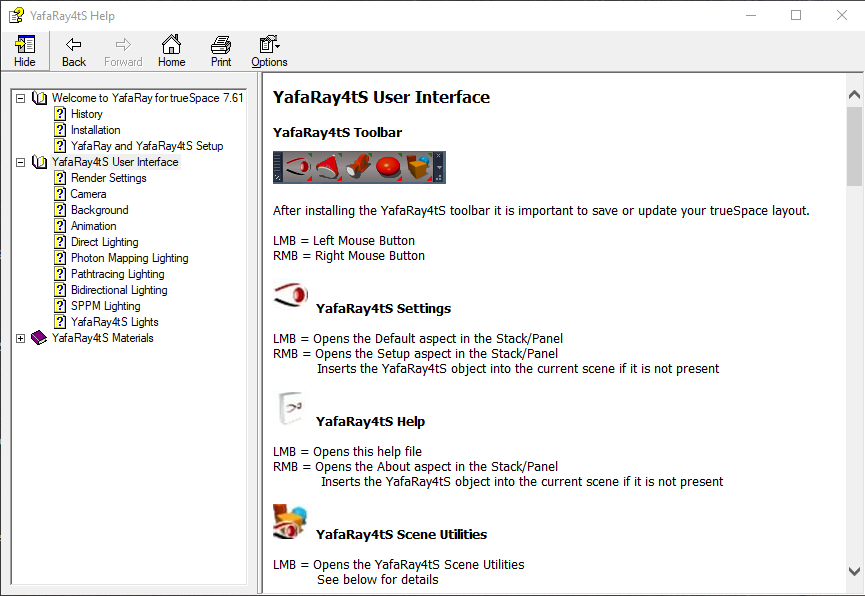The height and width of the screenshot is (596, 865).
Task: Open the YafaRay4tS Lights topic
Action: point(115,322)
